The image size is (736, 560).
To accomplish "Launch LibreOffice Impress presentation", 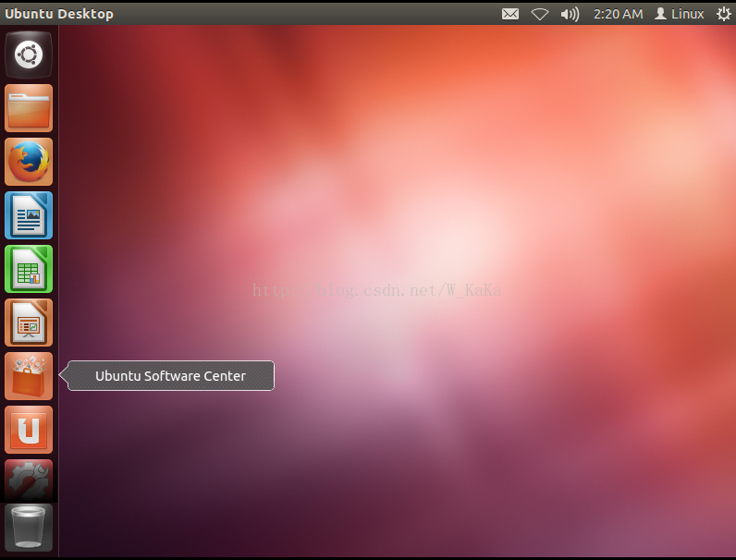I will [x=29, y=323].
